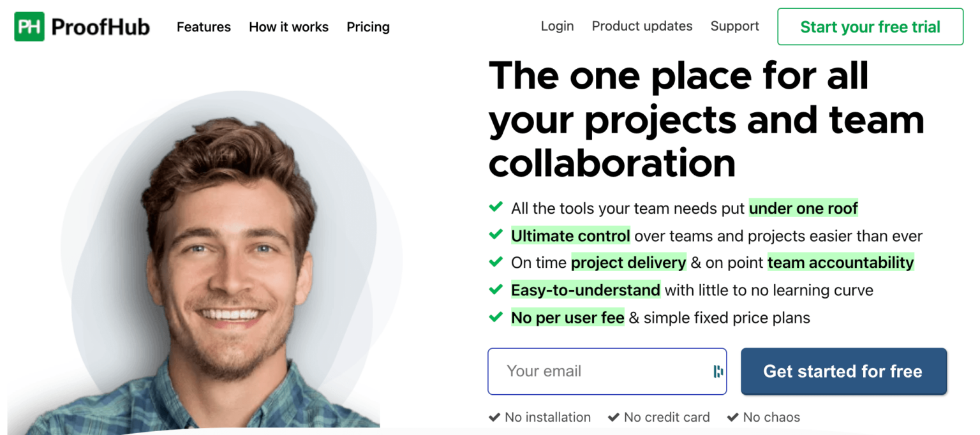Click the ProofHub PH logo icon
The height and width of the screenshot is (435, 980).
29,26
